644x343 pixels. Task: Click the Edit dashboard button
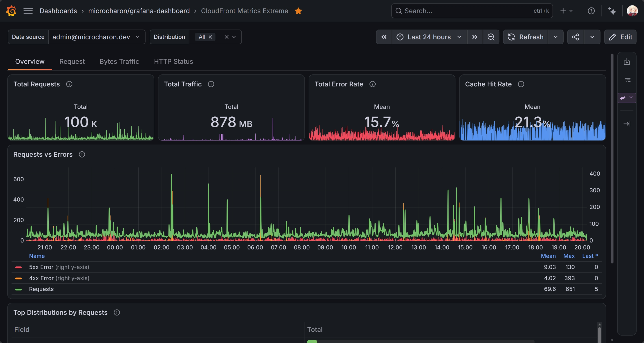(620, 37)
